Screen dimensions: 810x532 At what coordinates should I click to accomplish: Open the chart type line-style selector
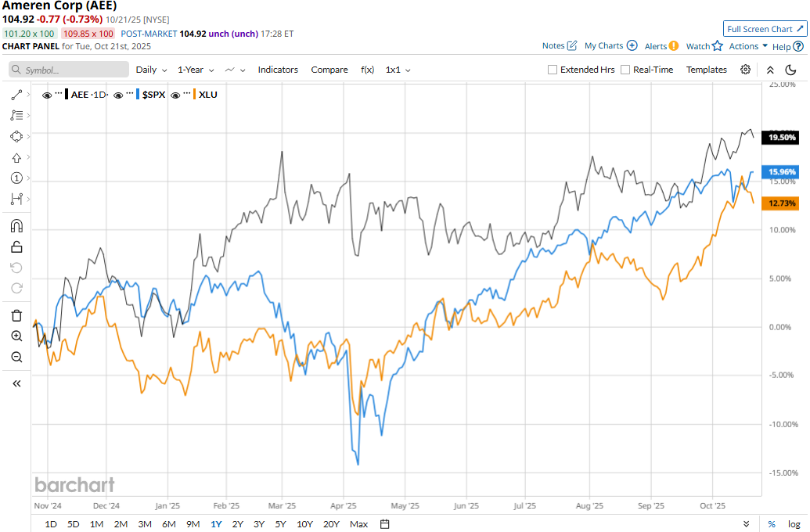click(235, 70)
